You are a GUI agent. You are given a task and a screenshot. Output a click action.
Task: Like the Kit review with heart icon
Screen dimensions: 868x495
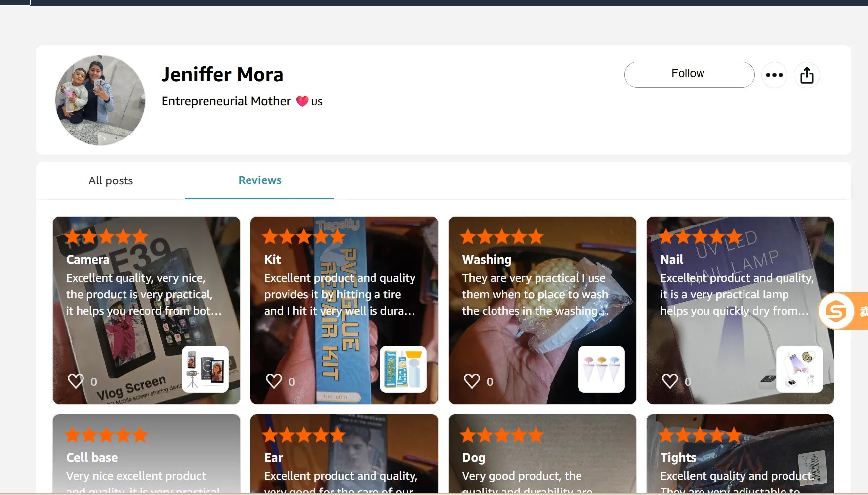274,381
